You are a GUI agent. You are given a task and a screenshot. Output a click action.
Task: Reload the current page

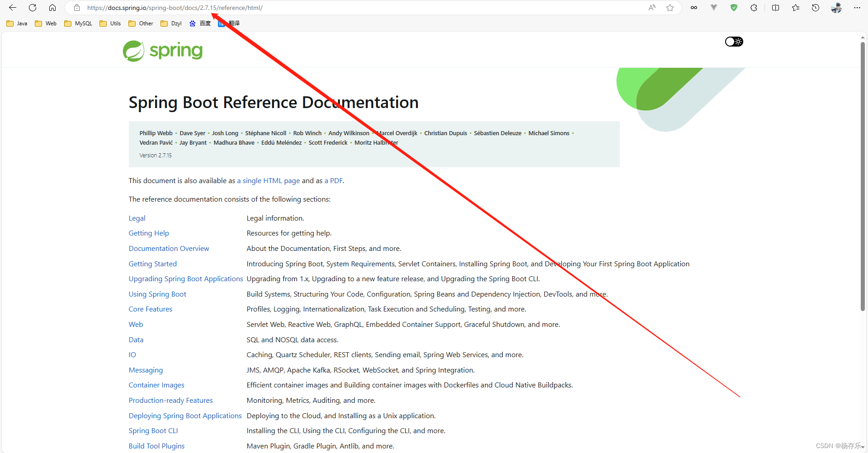(33, 8)
